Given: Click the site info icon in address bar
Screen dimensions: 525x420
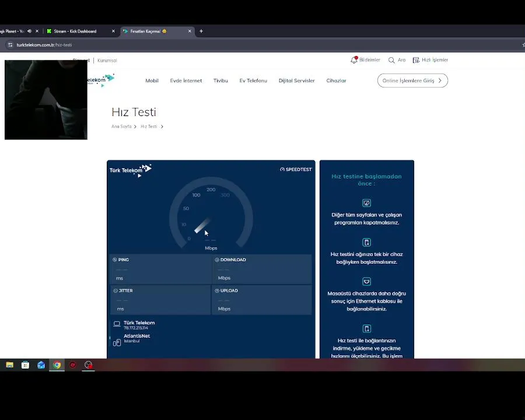Looking at the screenshot, I should pyautogui.click(x=10, y=45).
